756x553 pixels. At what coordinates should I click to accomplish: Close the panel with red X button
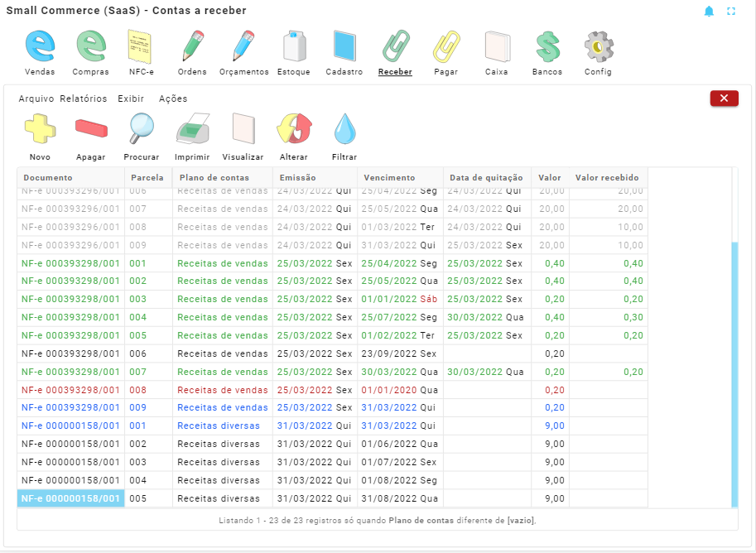click(724, 99)
